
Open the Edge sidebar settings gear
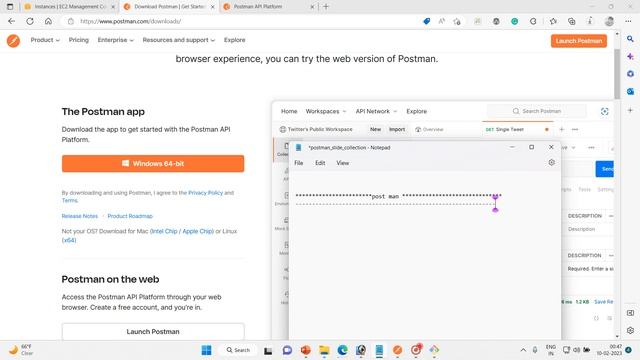(630, 331)
